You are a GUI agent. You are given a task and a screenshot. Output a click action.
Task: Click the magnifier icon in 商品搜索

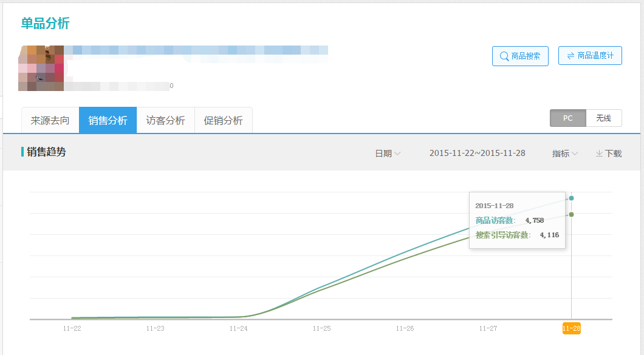pyautogui.click(x=504, y=56)
